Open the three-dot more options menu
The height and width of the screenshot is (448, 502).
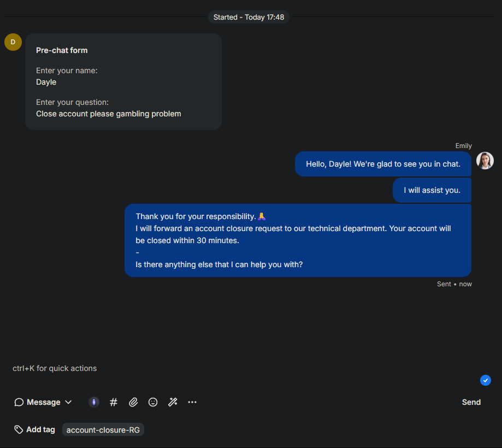(x=192, y=402)
